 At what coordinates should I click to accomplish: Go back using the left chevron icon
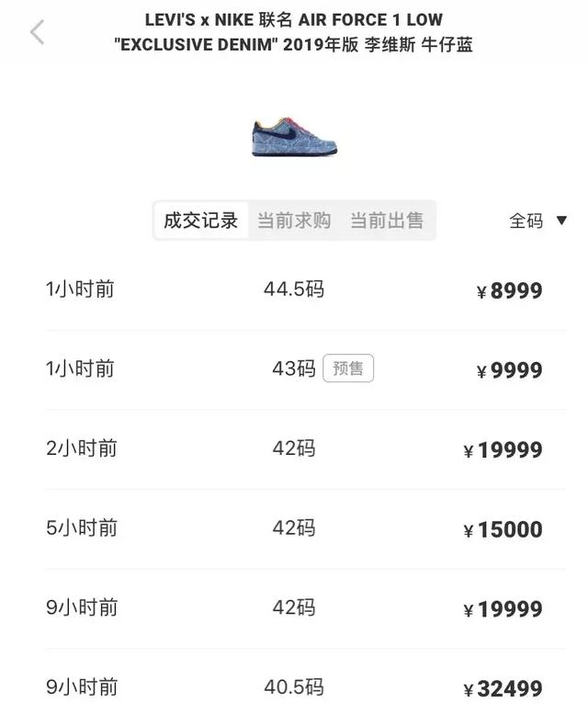click(x=37, y=32)
